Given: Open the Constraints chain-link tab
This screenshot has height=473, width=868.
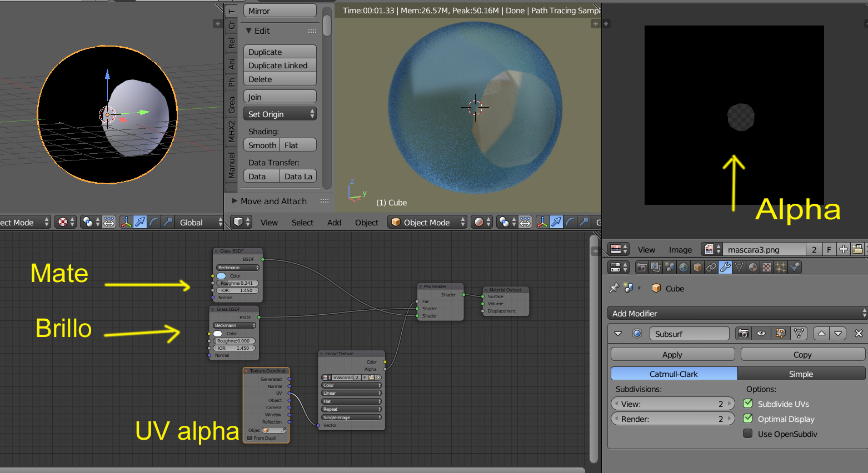Looking at the screenshot, I should click(711, 268).
